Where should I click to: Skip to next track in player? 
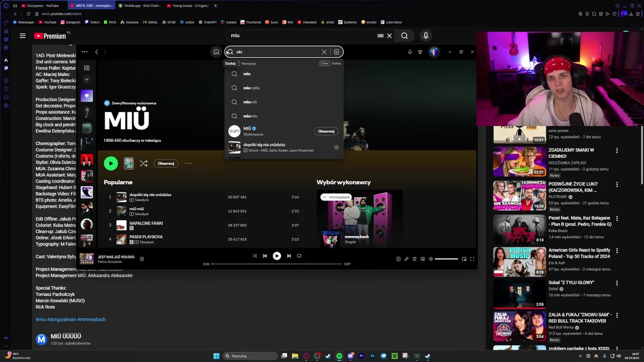pos(289,256)
